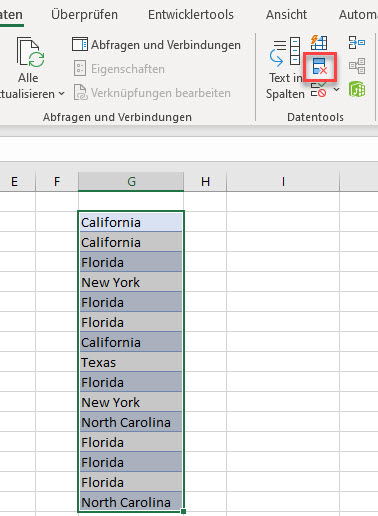Click the Texas cell
The width and height of the screenshot is (378, 516).
tap(131, 362)
